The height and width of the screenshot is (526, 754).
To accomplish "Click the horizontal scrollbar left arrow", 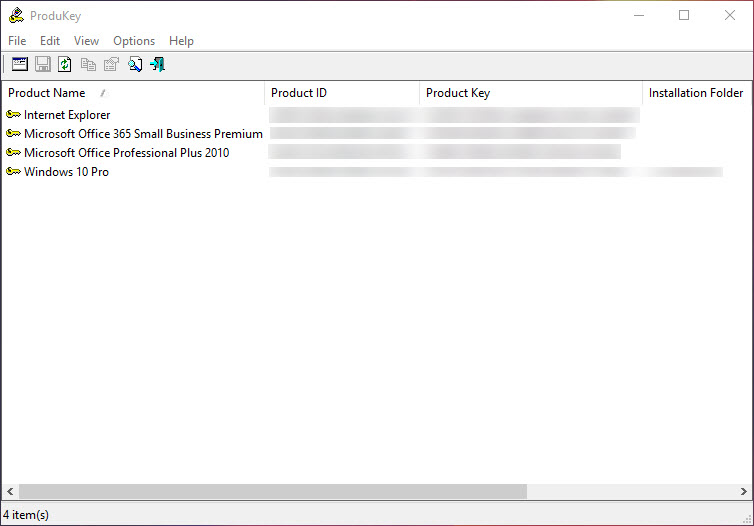I will coord(10,491).
